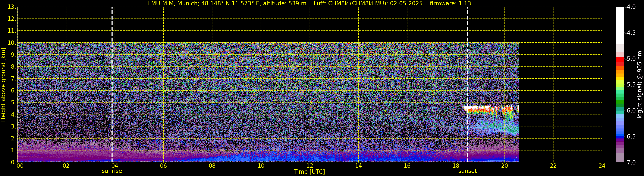Click the 11 km tick label on the height axis
The width and height of the screenshot is (644, 176).
click(x=12, y=31)
